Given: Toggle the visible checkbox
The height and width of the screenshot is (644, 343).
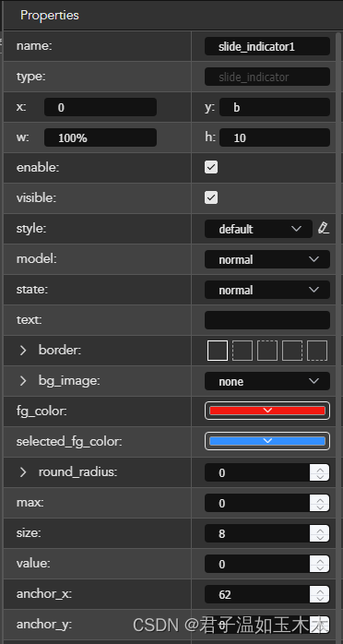Looking at the screenshot, I should 211,197.
